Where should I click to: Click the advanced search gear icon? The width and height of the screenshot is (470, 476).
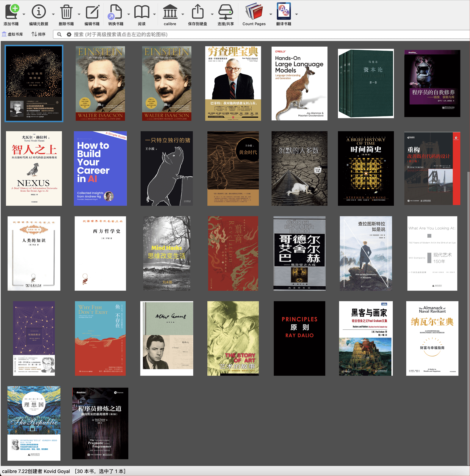[x=69, y=34]
